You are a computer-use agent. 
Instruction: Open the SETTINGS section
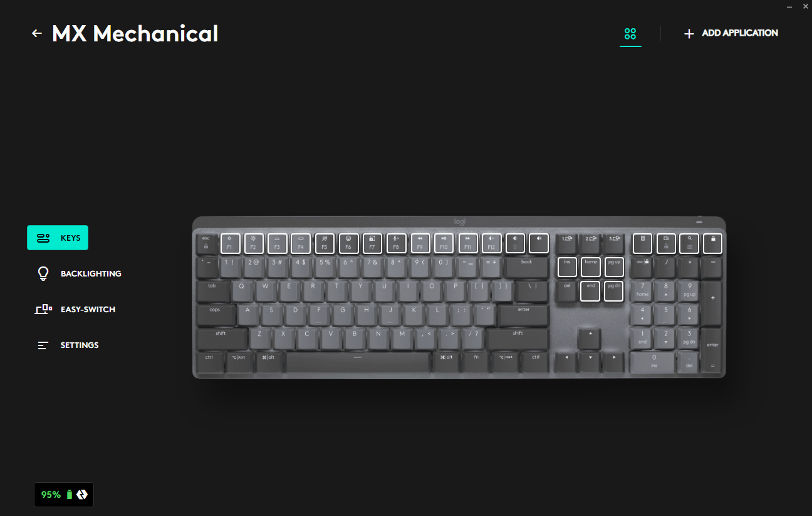point(68,345)
